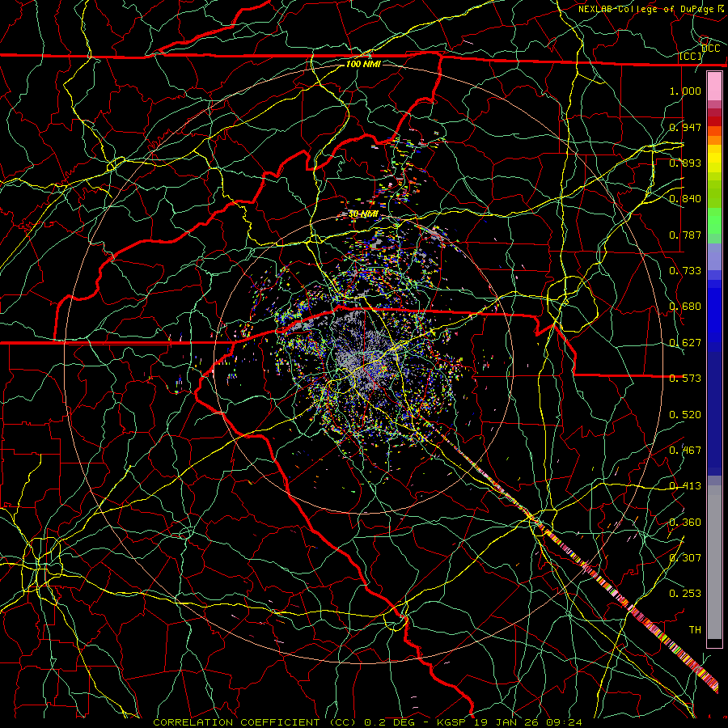Screen dimensions: 728x728
Task: Click the 0.413 legend value
Action: click(685, 486)
